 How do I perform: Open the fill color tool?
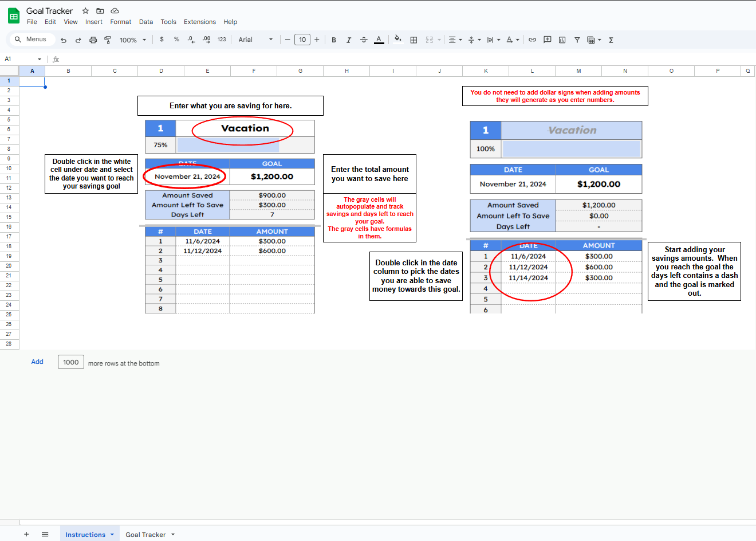397,40
